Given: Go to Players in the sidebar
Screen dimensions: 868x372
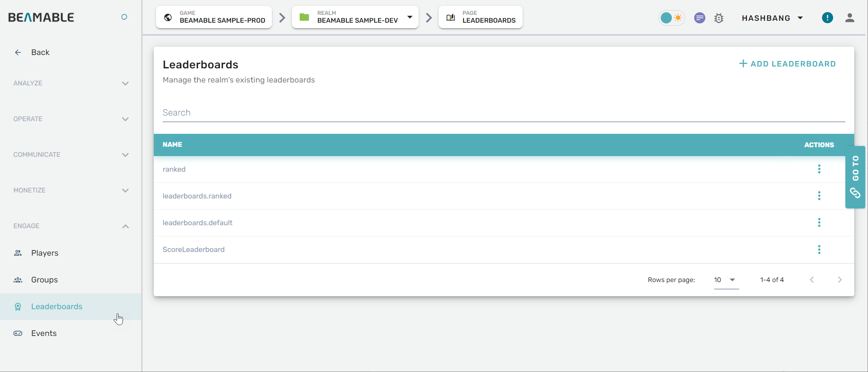Looking at the screenshot, I should coord(45,253).
